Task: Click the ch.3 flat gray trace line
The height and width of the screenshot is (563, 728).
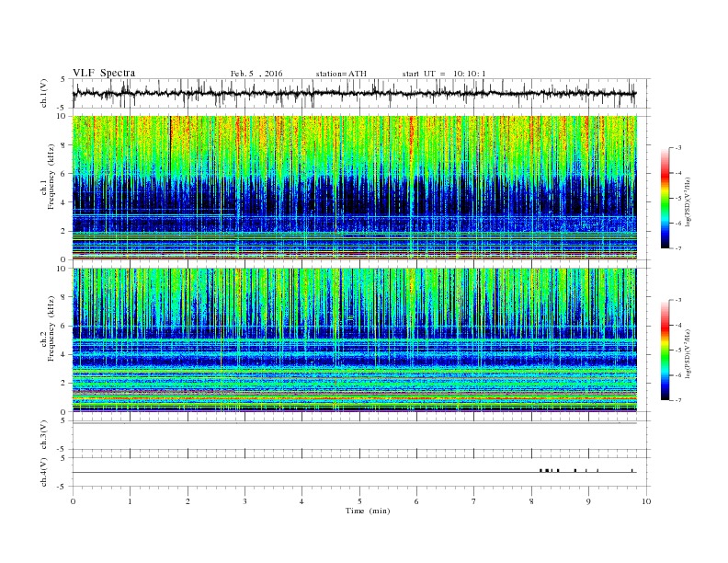Action: [355, 423]
